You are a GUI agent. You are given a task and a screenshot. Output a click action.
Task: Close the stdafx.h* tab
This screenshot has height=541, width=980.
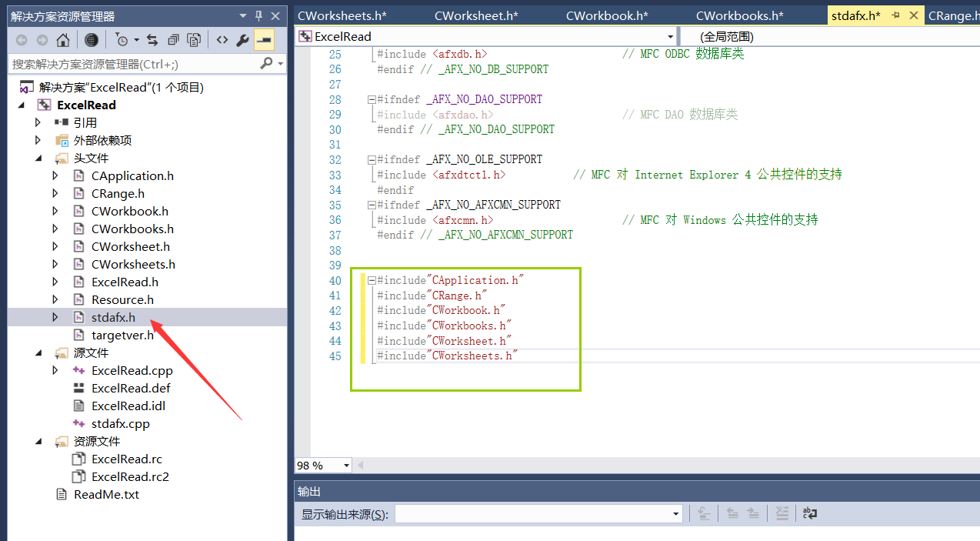(x=914, y=15)
